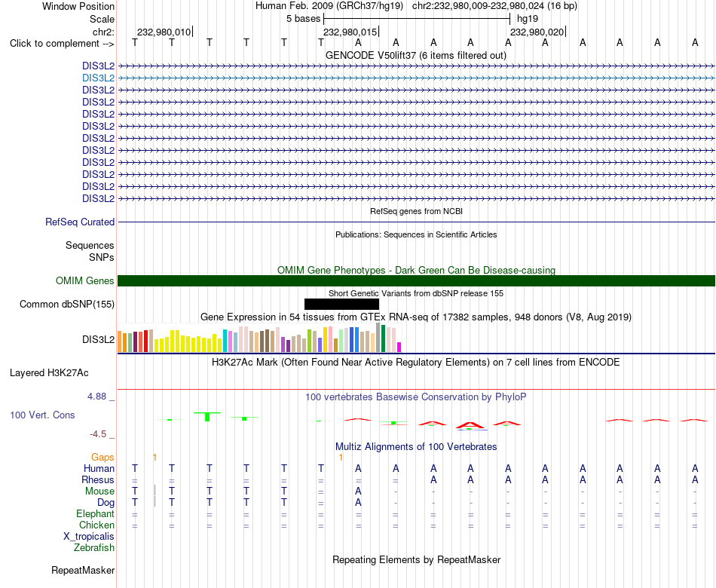
Task: Open "Publications: Sequences in Scientific Articles" title
Action: pos(416,234)
